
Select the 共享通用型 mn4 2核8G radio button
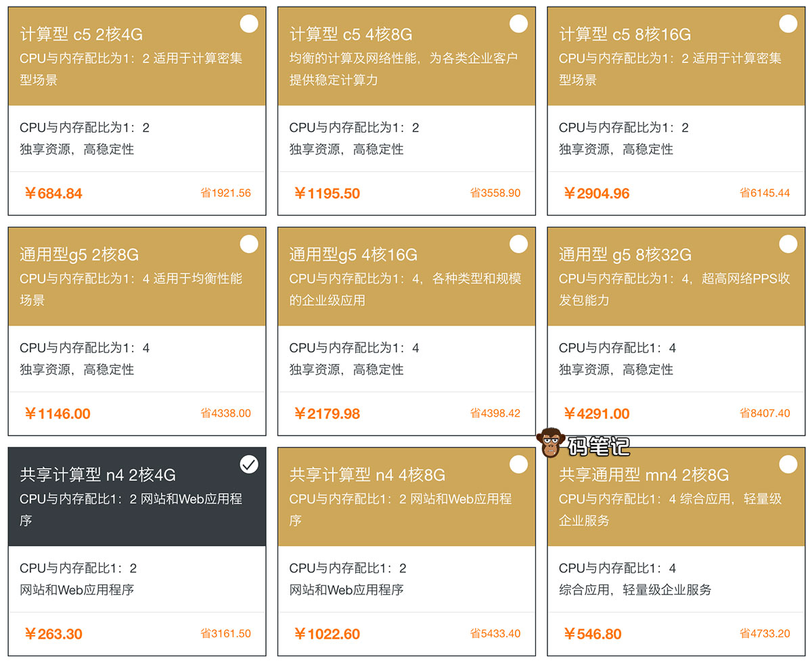[x=788, y=464]
